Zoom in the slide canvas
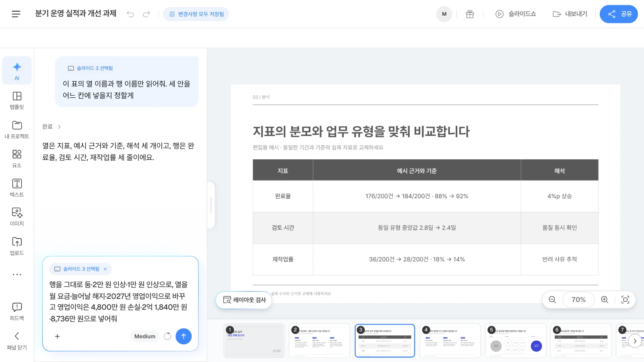The image size is (644, 362). click(605, 300)
